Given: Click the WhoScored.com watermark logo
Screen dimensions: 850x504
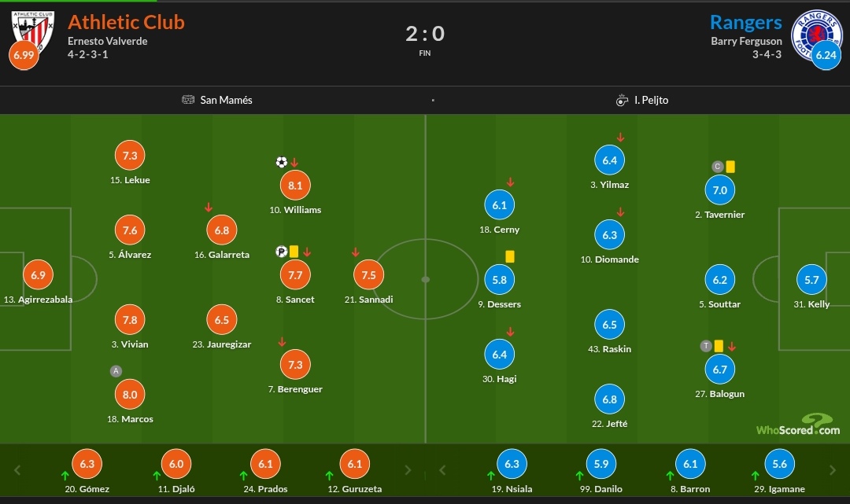Looking at the screenshot, I should click(798, 425).
